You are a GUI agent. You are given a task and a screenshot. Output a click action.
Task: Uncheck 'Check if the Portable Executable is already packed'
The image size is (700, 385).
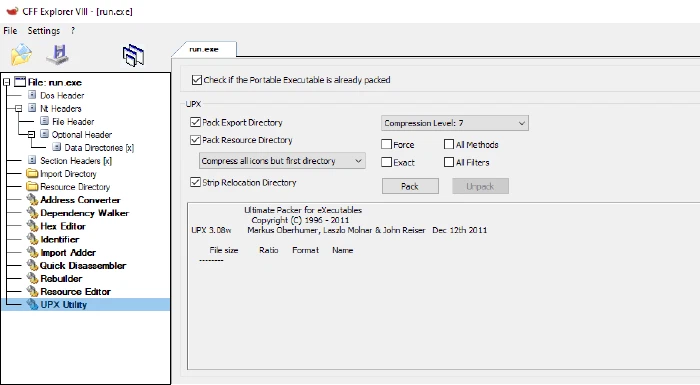[196, 80]
